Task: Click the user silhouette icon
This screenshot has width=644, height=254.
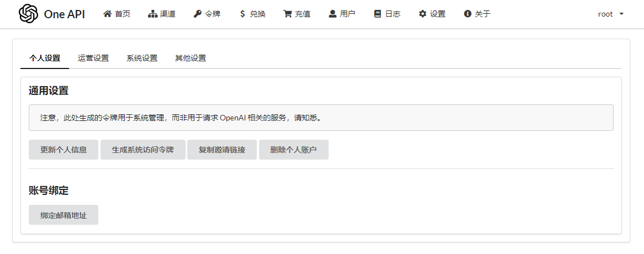Action: click(332, 14)
